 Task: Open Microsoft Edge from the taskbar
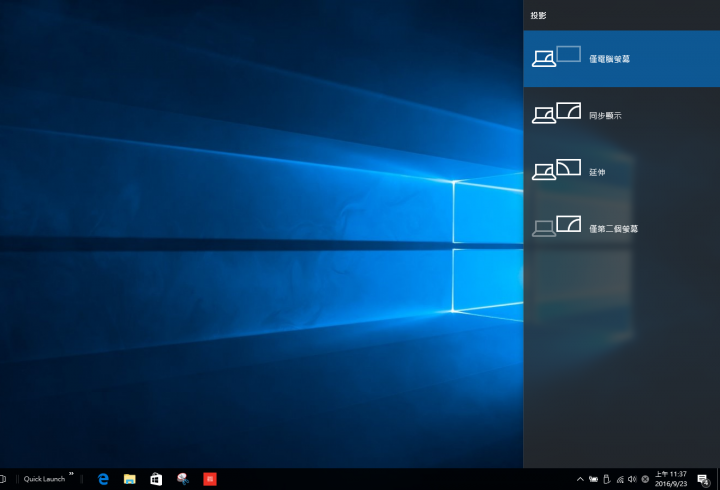tap(103, 479)
